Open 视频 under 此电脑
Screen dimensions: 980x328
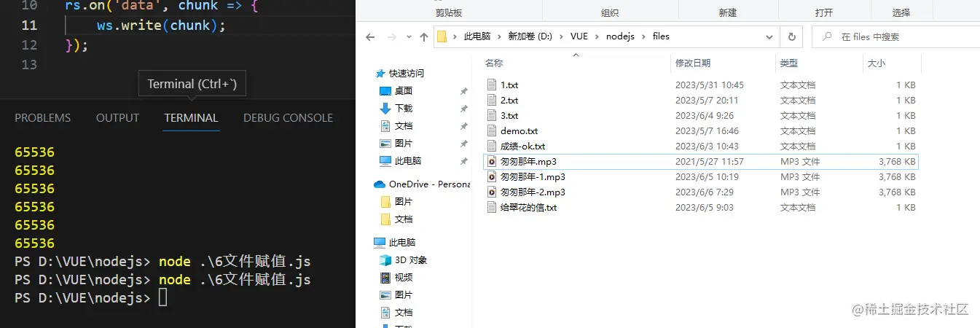(403, 277)
